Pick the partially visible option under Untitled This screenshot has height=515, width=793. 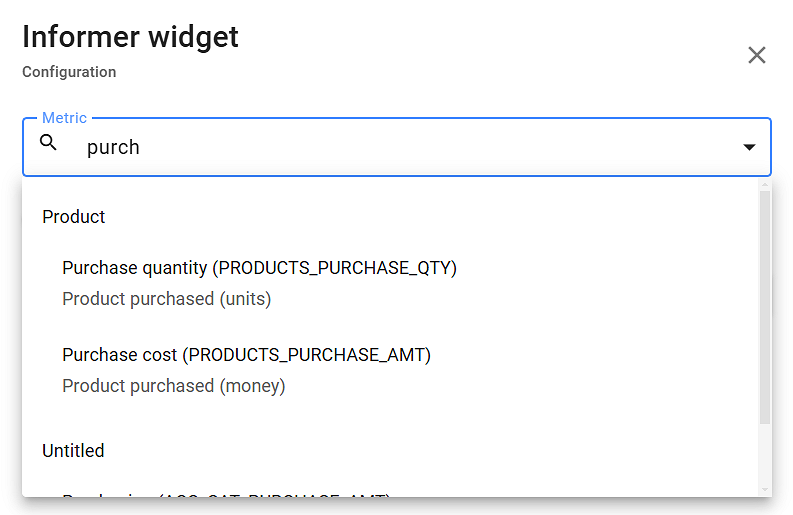(x=225, y=493)
